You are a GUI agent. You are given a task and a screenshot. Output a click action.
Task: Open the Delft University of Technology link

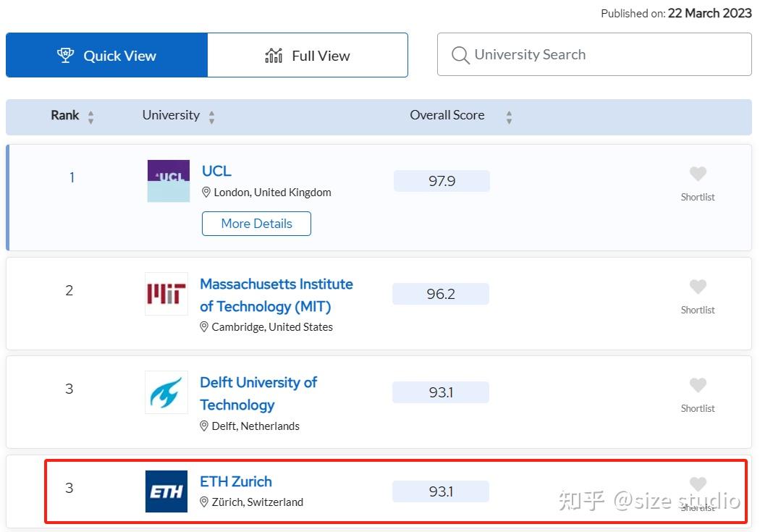point(258,393)
